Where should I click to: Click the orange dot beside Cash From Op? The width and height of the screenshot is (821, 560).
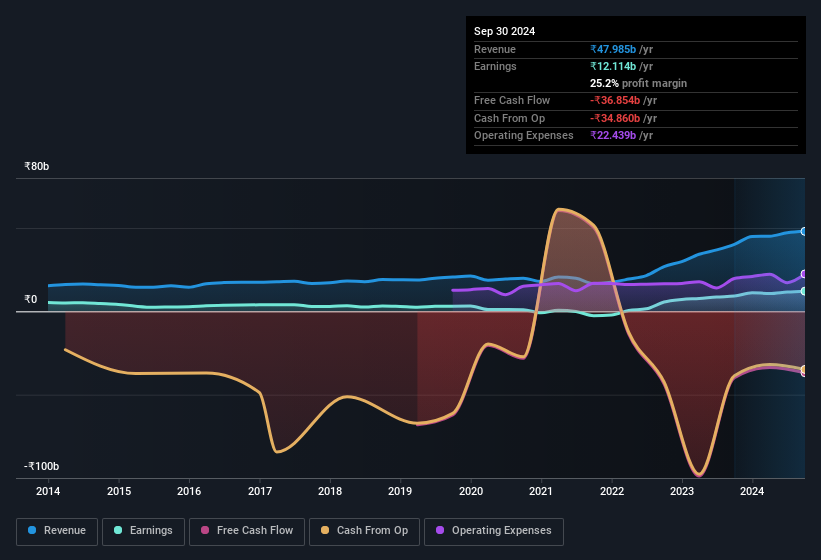[x=326, y=531]
